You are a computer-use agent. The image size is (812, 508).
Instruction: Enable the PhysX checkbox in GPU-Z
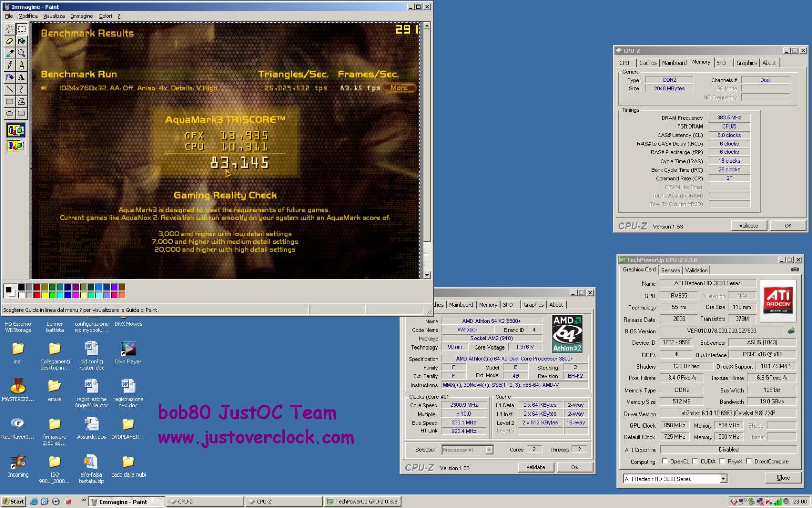click(x=722, y=461)
